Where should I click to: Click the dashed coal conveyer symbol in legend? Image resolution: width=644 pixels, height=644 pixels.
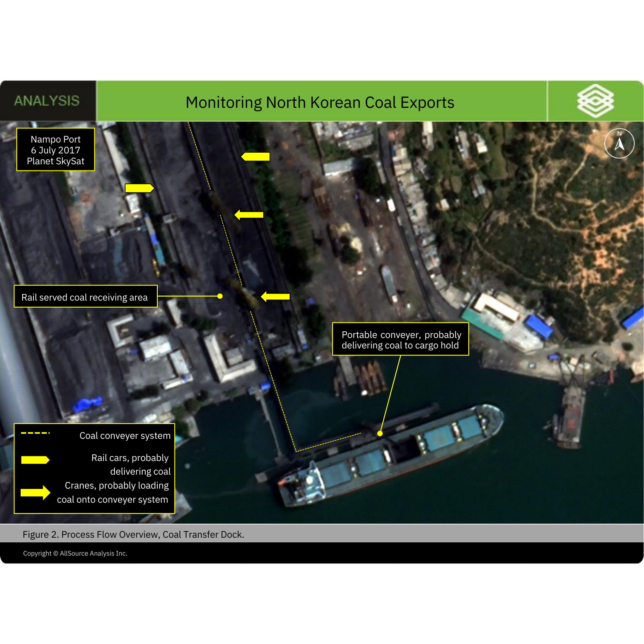click(36, 432)
